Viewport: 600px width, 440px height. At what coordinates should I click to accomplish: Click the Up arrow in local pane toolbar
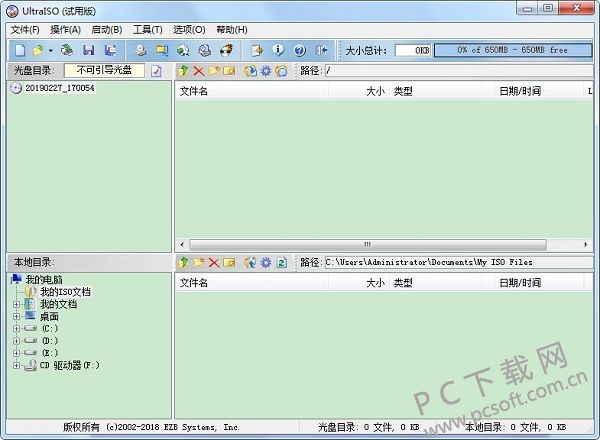[183, 262]
